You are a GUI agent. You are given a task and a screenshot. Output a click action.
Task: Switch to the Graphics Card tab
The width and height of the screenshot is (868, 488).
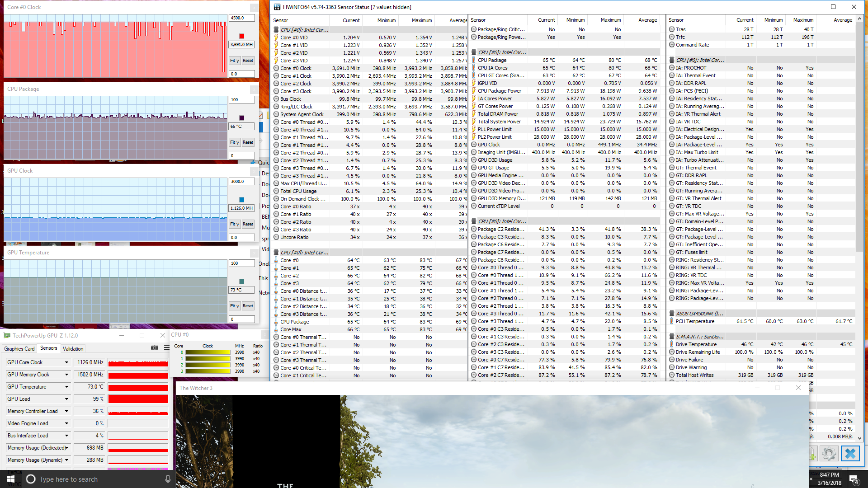(x=19, y=348)
